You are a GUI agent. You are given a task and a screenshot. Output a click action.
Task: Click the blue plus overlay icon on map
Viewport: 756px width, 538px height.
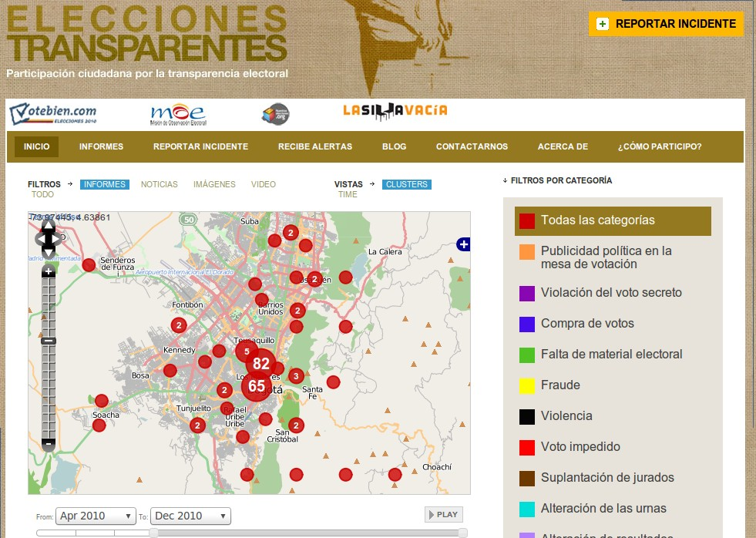coord(462,244)
